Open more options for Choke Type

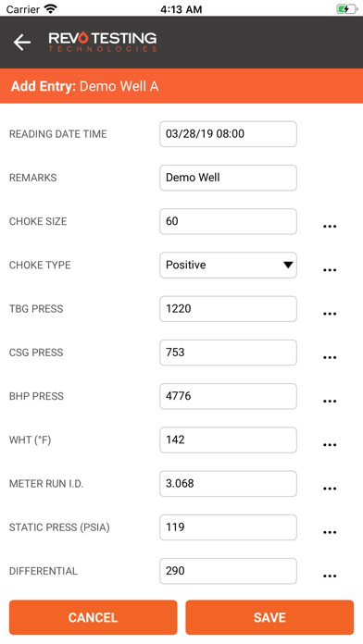[330, 270]
